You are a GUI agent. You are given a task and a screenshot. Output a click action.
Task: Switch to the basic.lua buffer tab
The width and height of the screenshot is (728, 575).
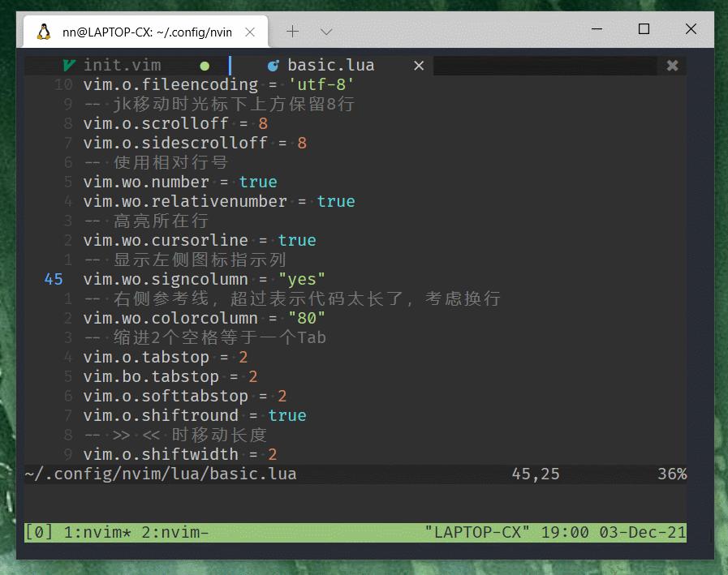[x=330, y=65]
